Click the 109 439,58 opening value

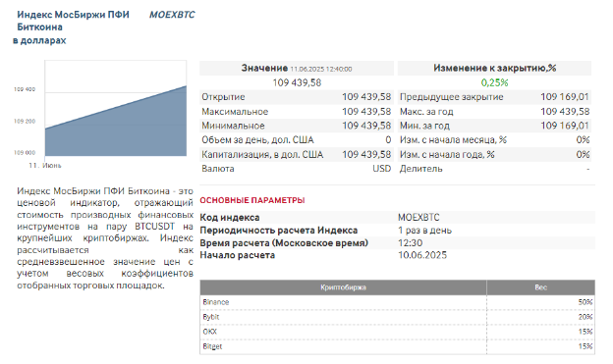pos(366,97)
